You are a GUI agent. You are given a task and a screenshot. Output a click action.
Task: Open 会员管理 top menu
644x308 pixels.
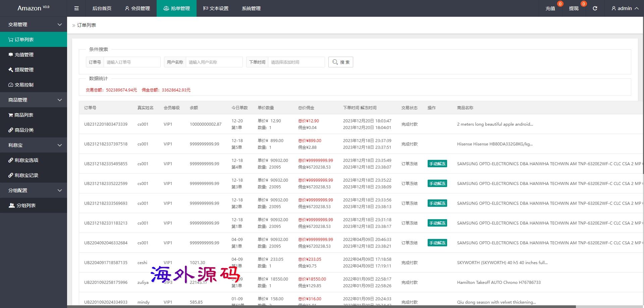pyautogui.click(x=137, y=8)
